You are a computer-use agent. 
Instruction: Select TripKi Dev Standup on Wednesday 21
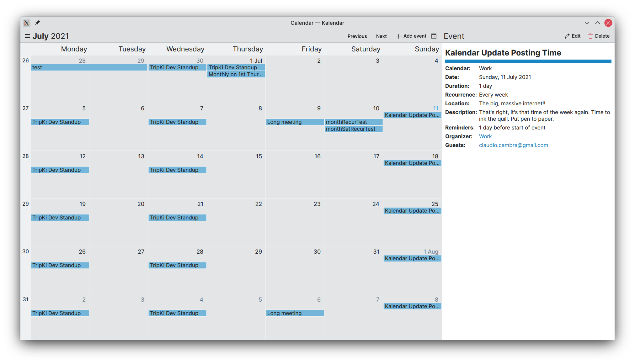pos(177,218)
